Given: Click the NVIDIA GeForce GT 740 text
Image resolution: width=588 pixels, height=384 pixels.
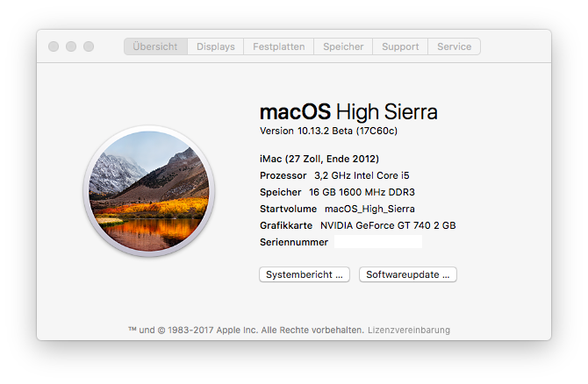Looking at the screenshot, I should coord(388,225).
